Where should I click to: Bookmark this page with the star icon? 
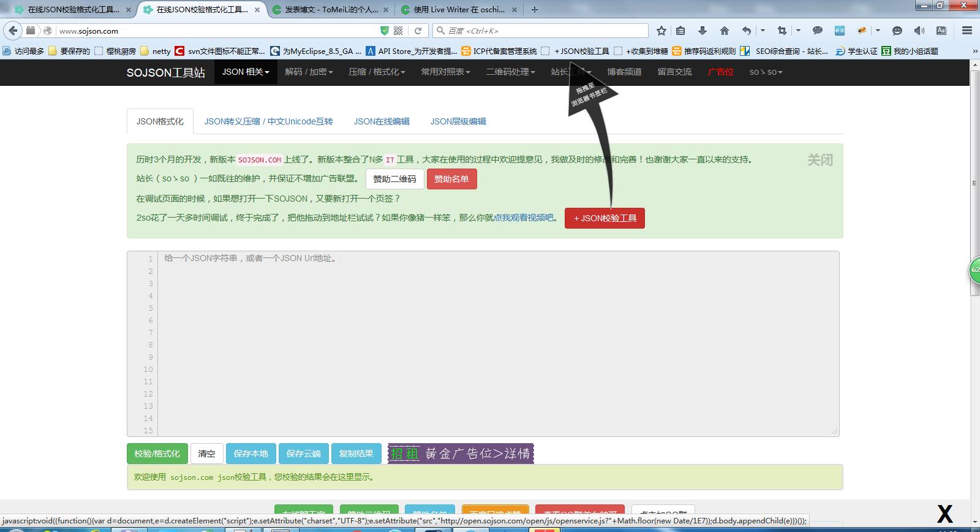[x=661, y=31]
